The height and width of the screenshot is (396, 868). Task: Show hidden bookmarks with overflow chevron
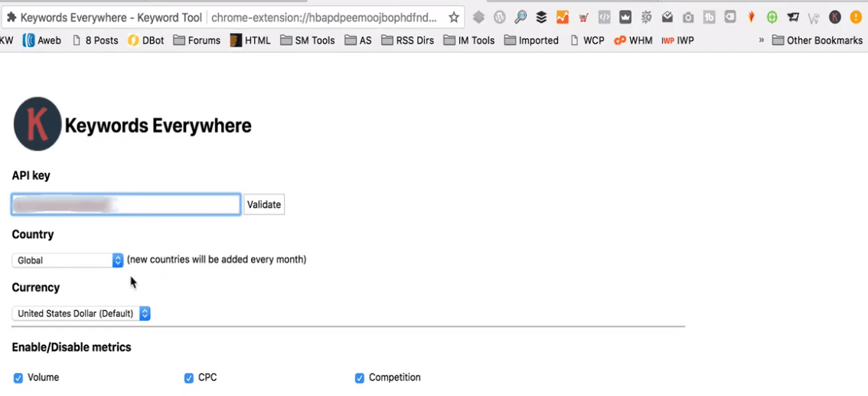click(x=761, y=40)
